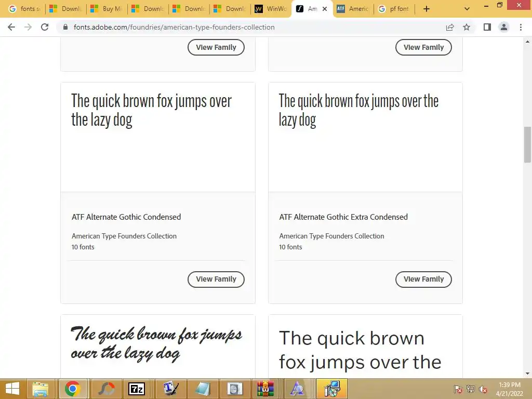
Task: Open the Windows Start menu
Action: (12, 389)
